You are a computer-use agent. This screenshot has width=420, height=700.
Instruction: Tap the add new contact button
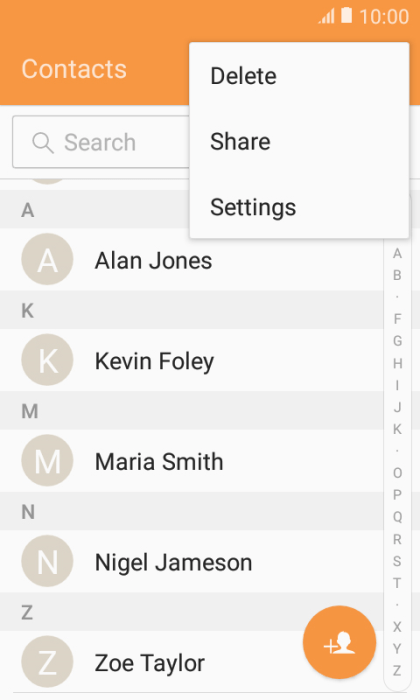pyautogui.click(x=339, y=642)
